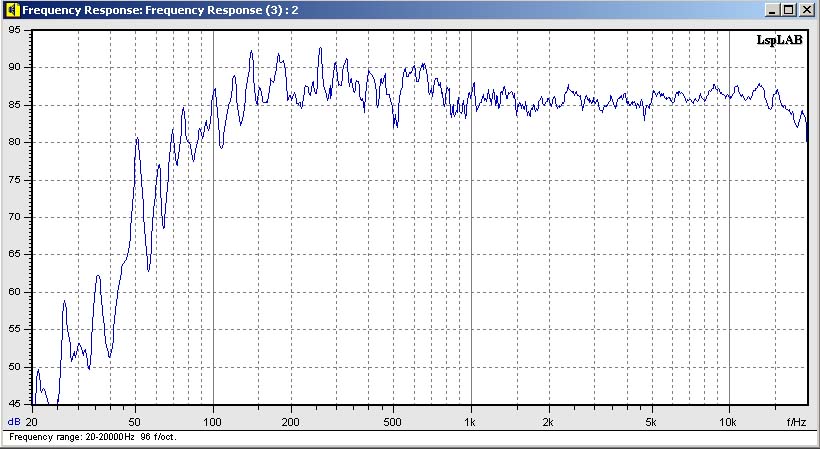The height and width of the screenshot is (449, 820).
Task: Click the 2k label on the frequency axis
Action: point(548,422)
